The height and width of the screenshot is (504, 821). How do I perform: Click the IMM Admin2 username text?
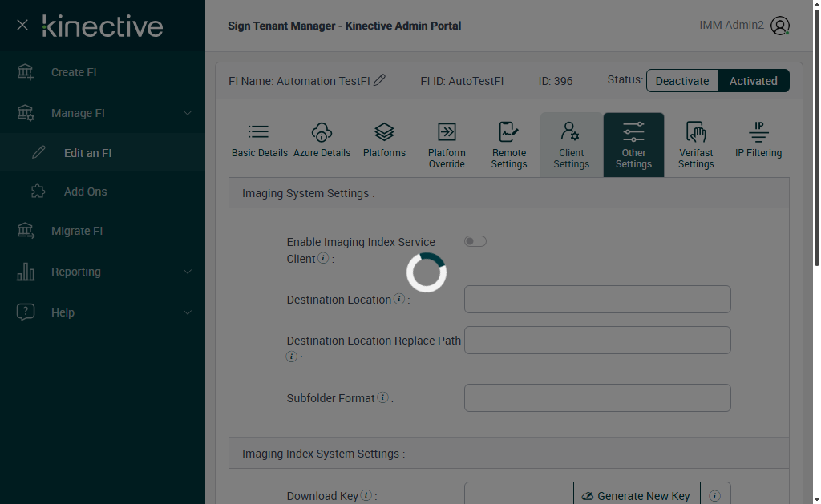point(731,25)
